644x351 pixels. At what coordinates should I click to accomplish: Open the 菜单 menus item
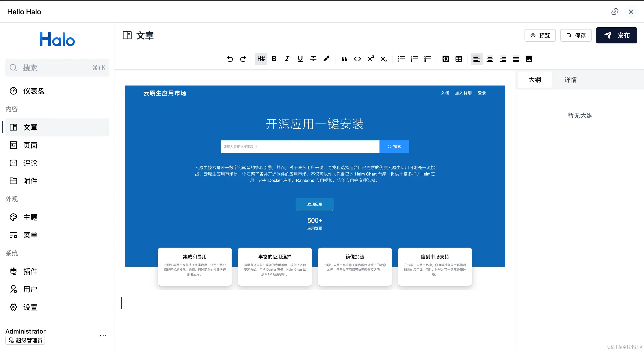pos(57,235)
